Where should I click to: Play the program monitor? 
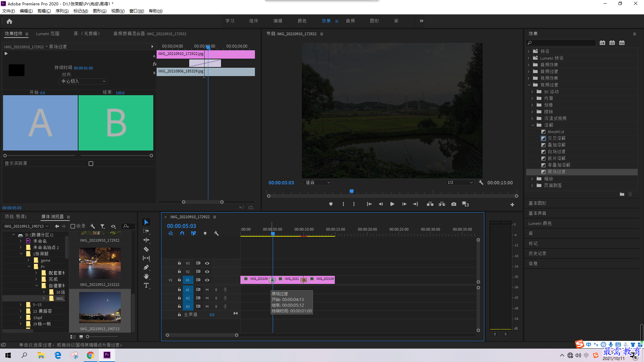392,204
